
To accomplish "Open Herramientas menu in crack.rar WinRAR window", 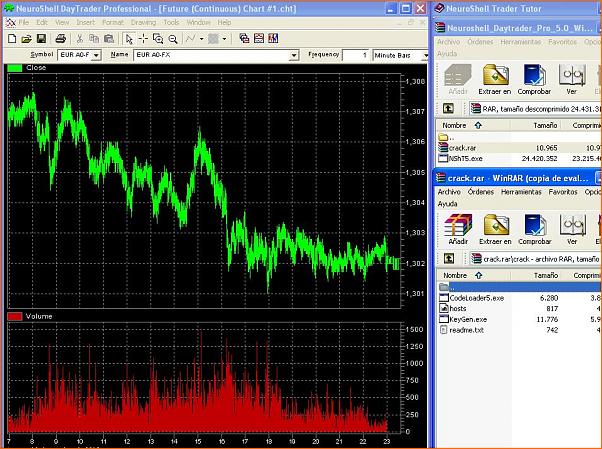I will point(521,192).
